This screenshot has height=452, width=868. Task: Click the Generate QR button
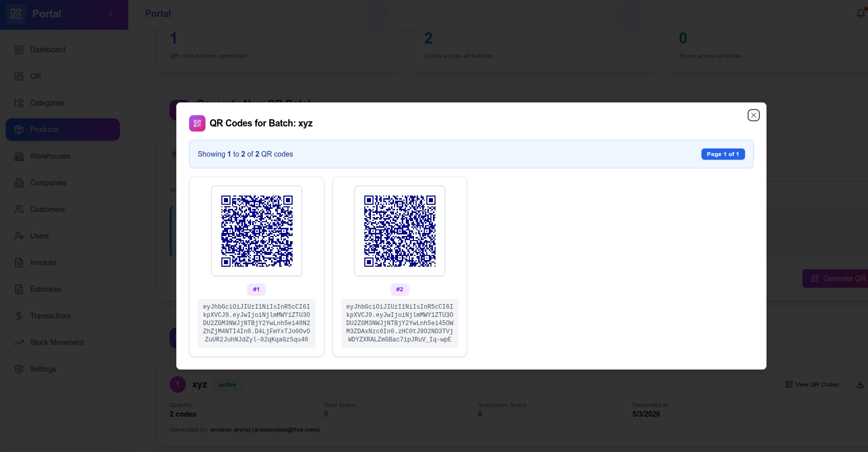pos(836,278)
